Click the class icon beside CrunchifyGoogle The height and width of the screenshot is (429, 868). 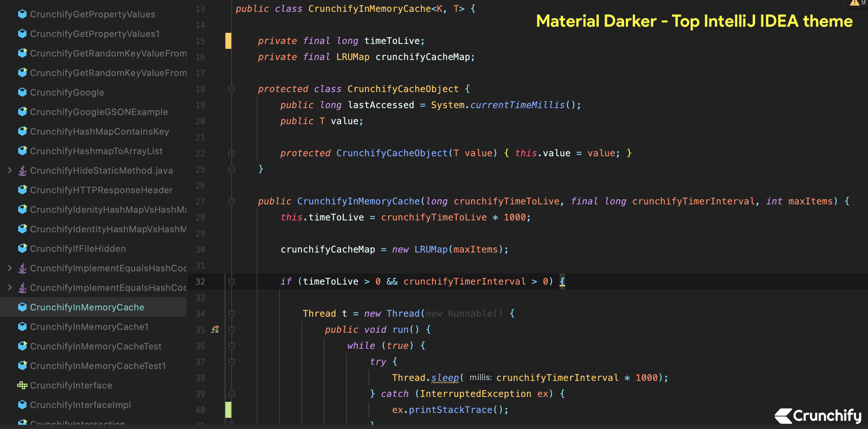coord(22,92)
